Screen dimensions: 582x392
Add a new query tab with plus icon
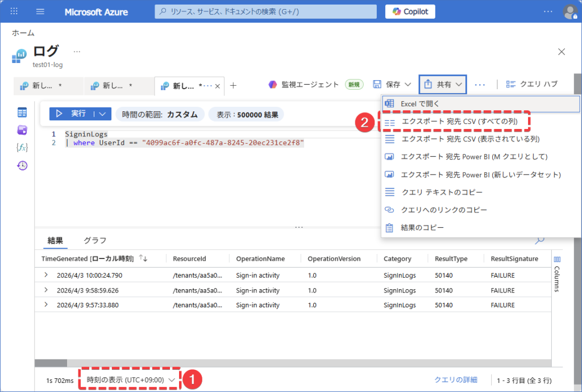[233, 86]
